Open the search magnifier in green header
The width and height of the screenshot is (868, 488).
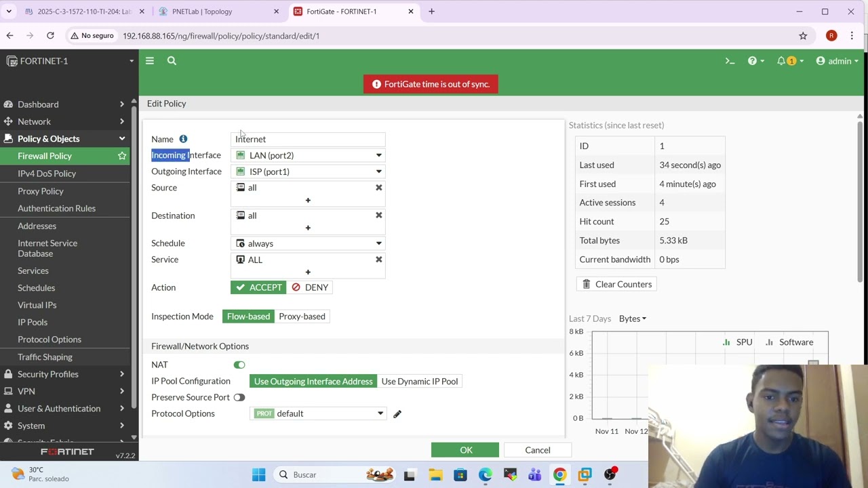[x=172, y=61]
